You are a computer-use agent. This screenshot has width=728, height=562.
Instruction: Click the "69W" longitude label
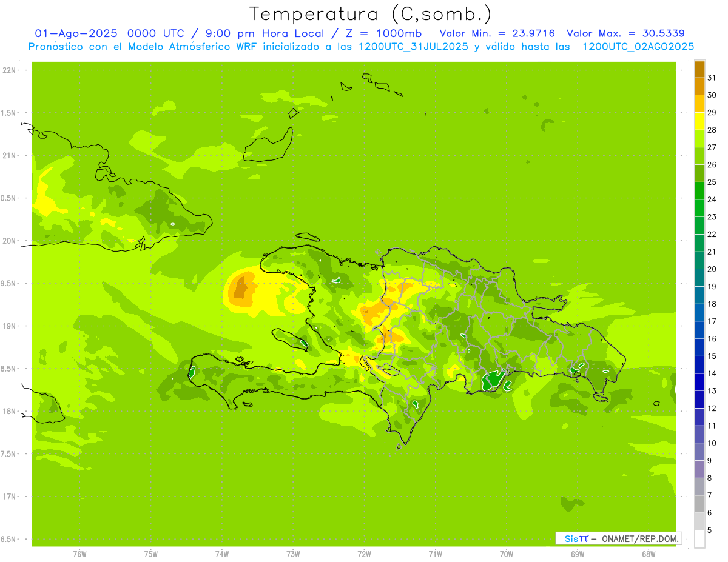tap(578, 554)
